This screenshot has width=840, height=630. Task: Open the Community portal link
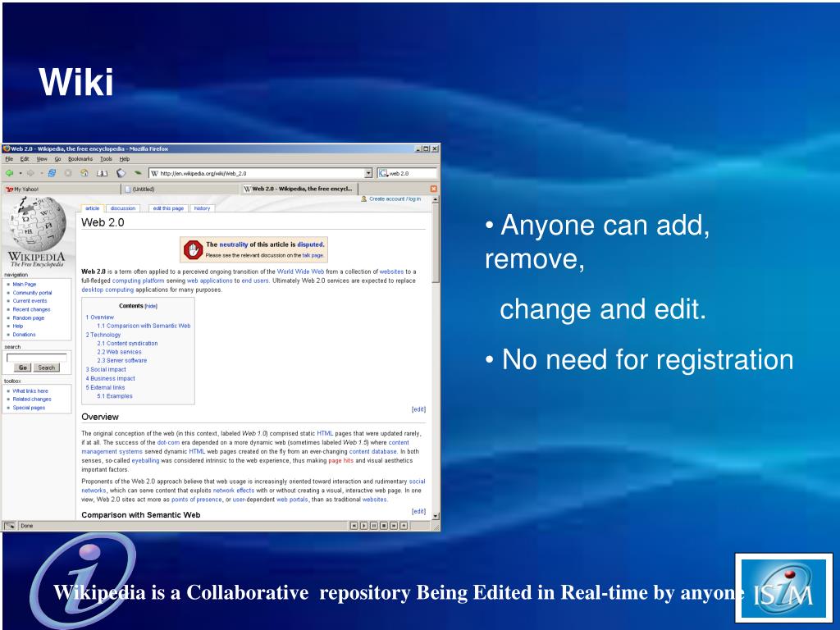(x=32, y=293)
